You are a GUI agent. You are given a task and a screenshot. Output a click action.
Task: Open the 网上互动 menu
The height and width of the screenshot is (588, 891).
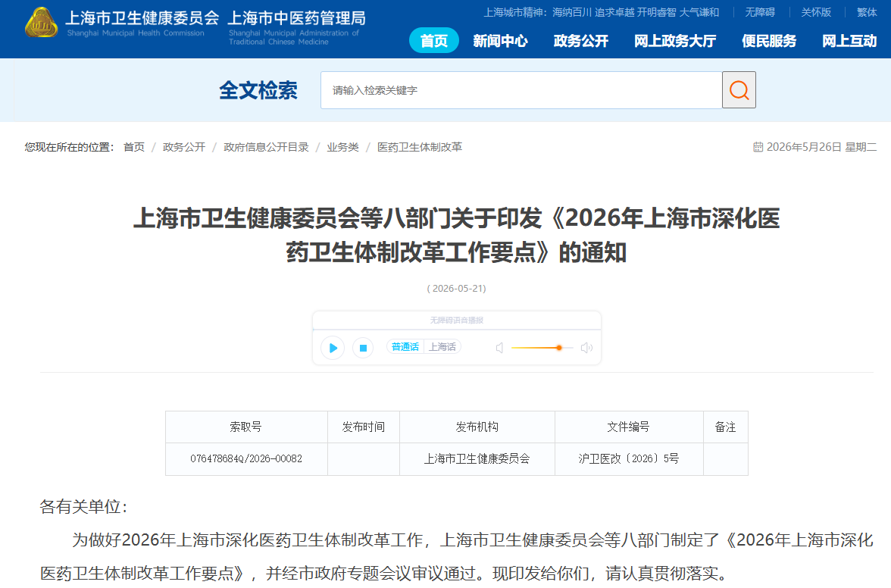[849, 41]
